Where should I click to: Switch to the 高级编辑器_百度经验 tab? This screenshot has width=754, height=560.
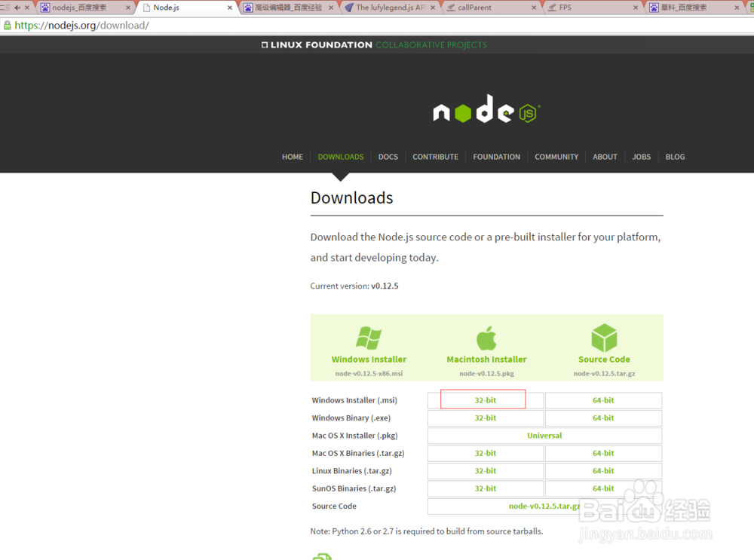(288, 8)
